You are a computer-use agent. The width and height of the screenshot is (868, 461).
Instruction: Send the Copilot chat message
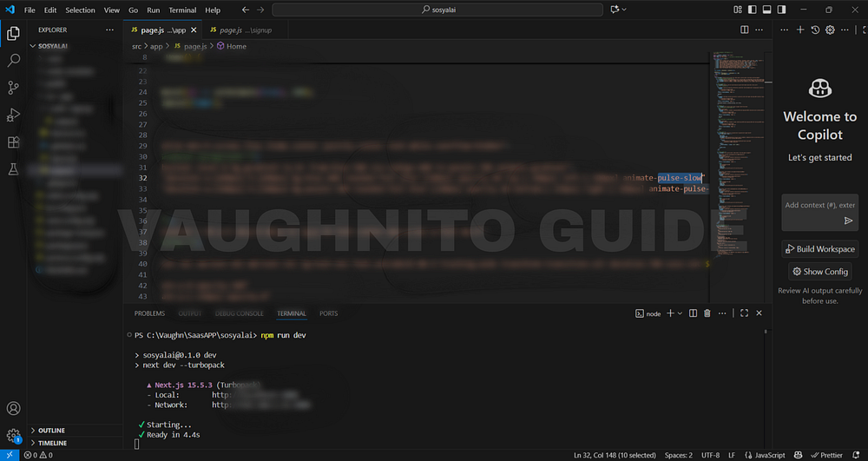[x=848, y=221]
